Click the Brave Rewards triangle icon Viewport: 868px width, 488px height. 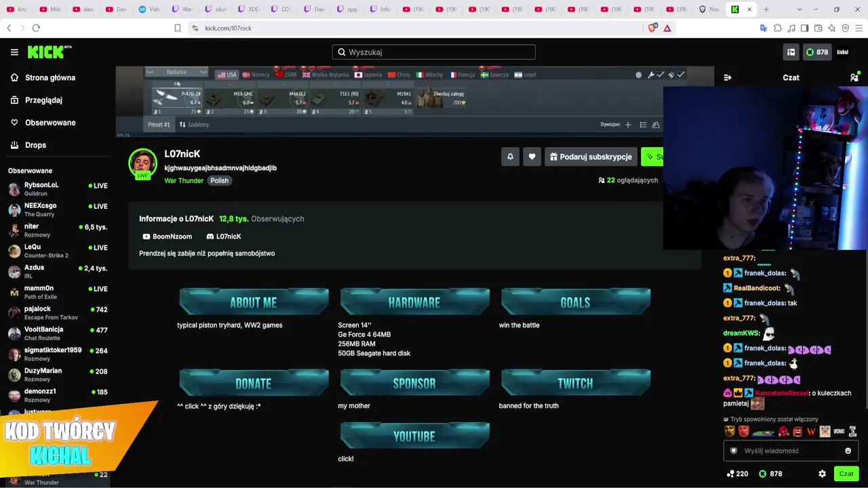pos(667,28)
